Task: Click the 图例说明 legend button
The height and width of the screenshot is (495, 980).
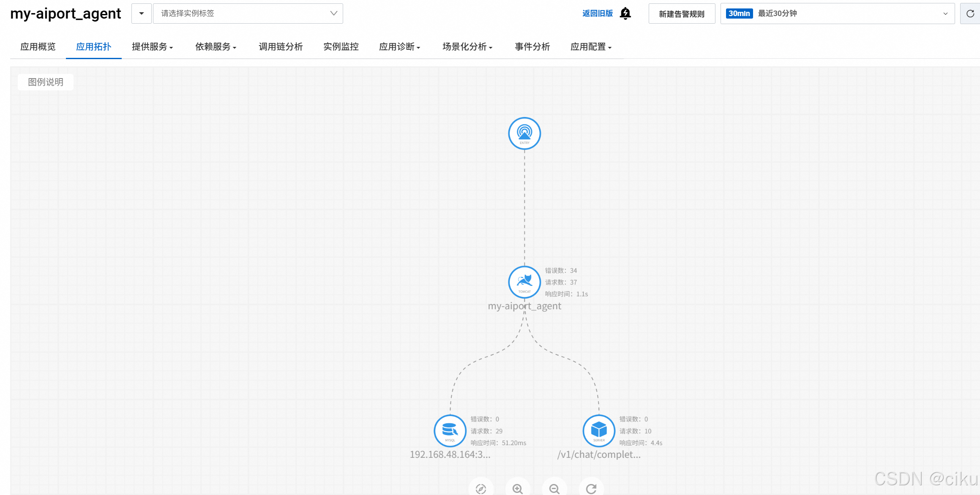Action: (46, 82)
